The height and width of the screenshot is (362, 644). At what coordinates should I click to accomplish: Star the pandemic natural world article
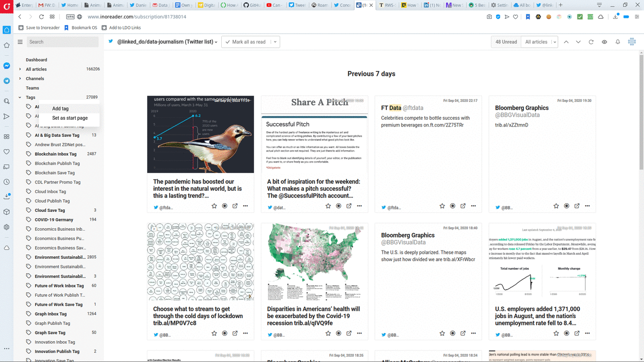(214, 206)
